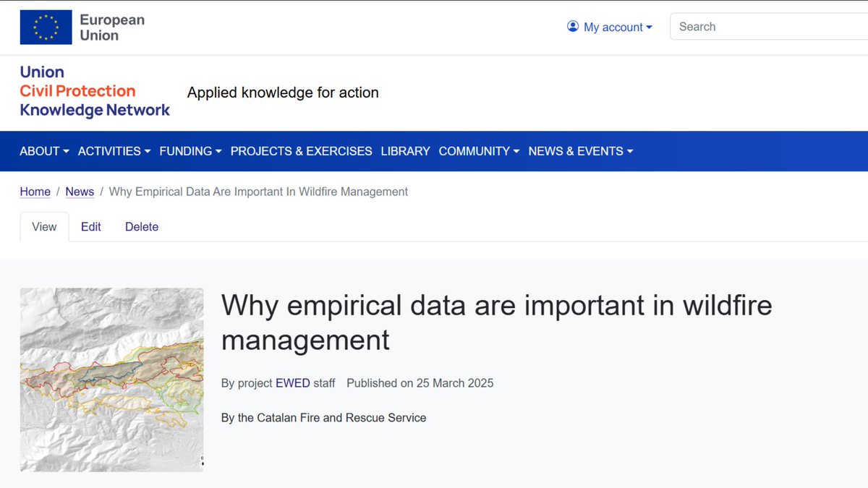Viewport: 868px width, 488px height.
Task: Click the 'European Union' text beside flag
Action: [x=112, y=27]
